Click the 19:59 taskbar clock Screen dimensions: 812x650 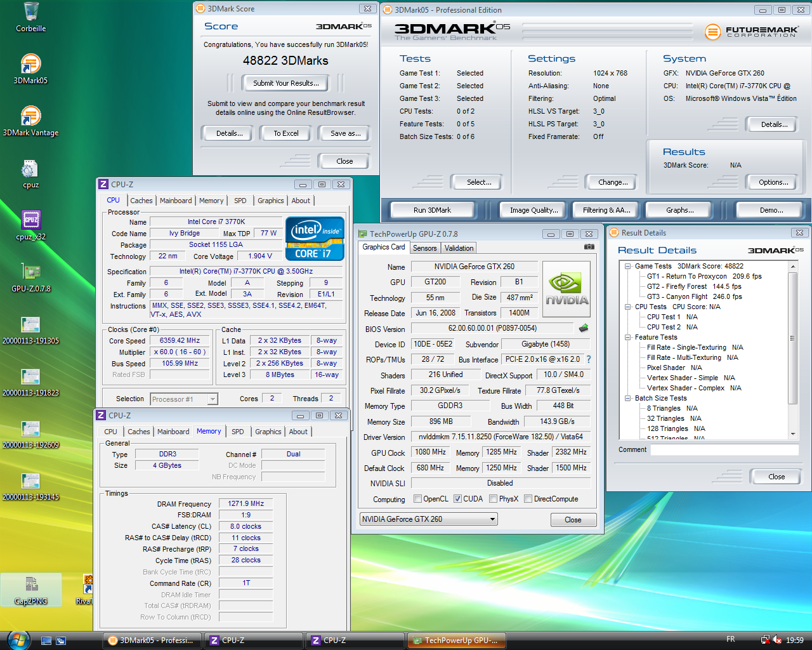(x=795, y=640)
